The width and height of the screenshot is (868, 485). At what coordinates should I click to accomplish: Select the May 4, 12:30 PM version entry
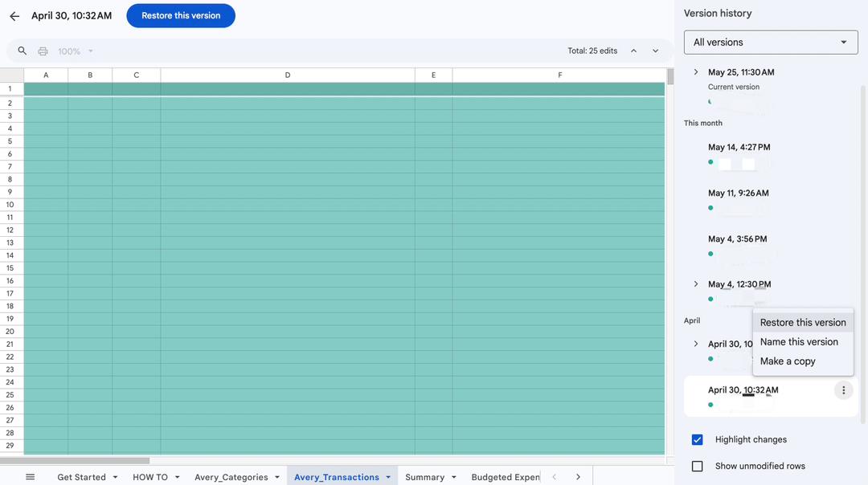[739, 284]
